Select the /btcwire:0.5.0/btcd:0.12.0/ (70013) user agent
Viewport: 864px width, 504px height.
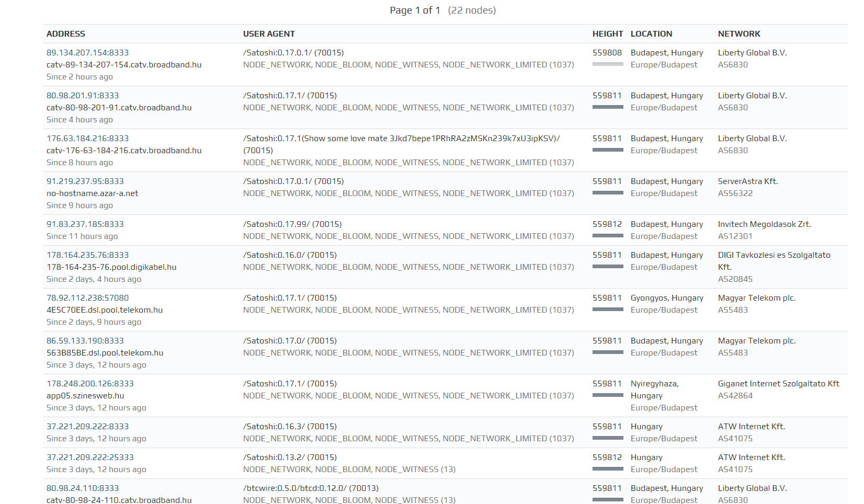point(311,488)
